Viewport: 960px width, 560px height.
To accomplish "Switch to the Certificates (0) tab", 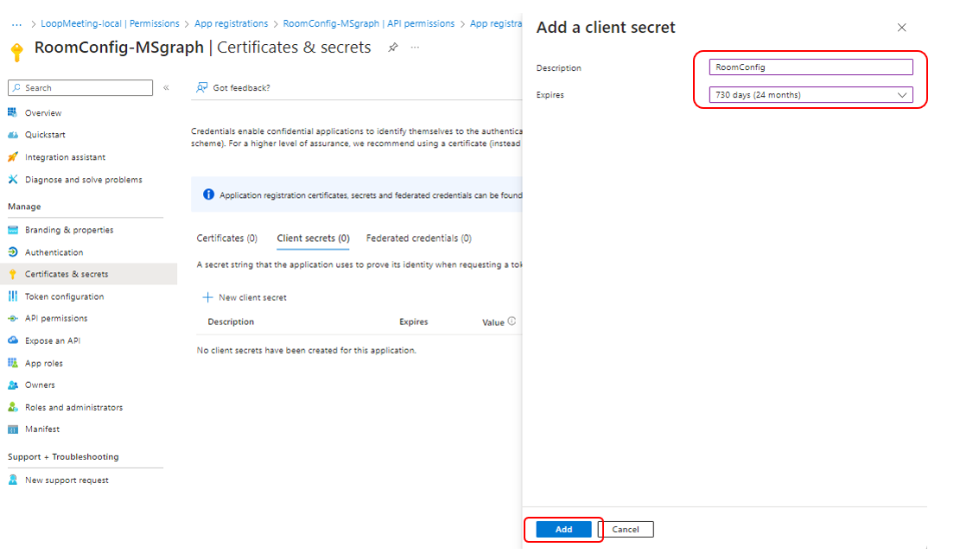I will [226, 238].
